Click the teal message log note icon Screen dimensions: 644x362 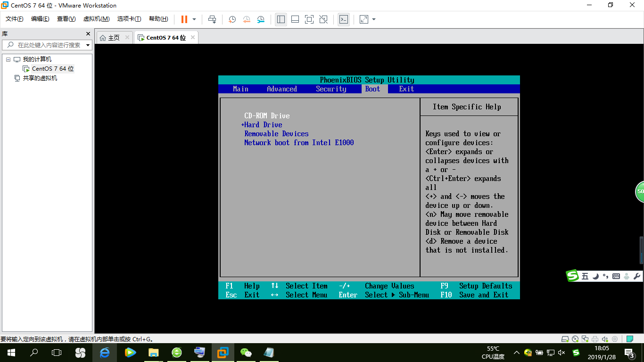(629, 339)
